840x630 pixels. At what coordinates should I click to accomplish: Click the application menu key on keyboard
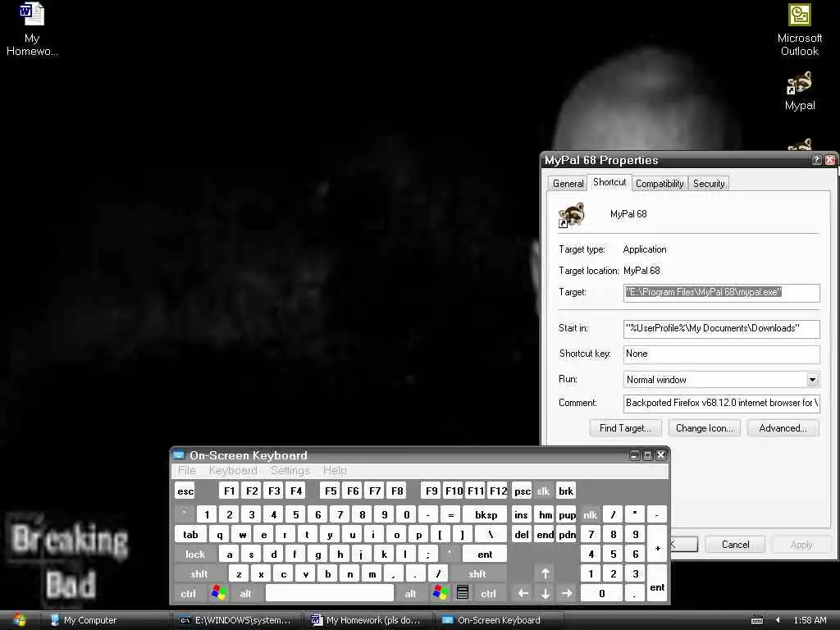(463, 593)
